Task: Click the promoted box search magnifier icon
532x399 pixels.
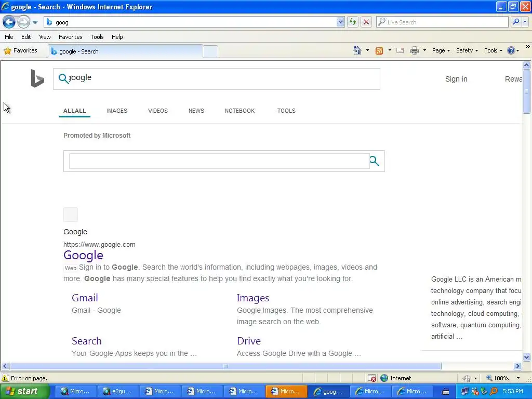Action: click(x=374, y=161)
